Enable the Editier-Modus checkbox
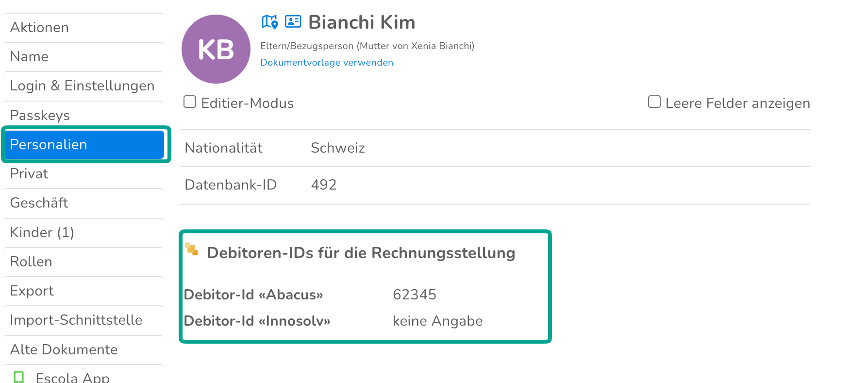This screenshot has width=868, height=383. click(x=190, y=102)
